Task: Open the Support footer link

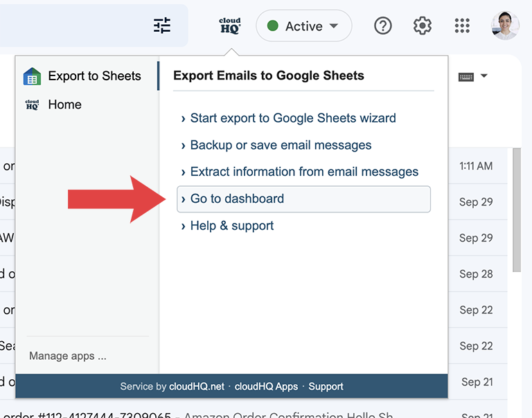Action: point(326,386)
